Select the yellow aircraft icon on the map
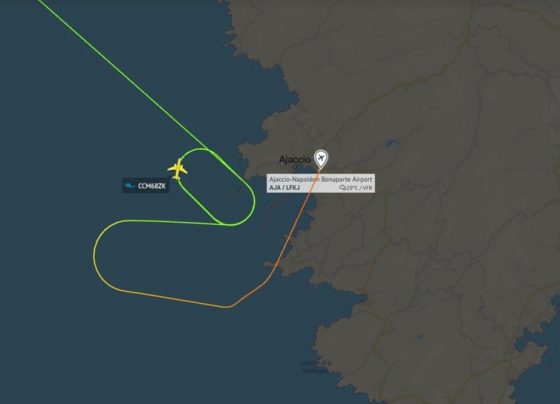 coord(178,169)
